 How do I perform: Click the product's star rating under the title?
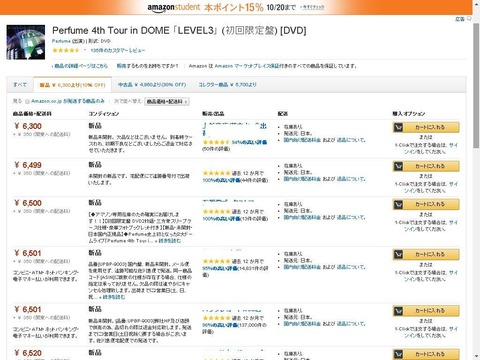pyautogui.click(x=66, y=50)
